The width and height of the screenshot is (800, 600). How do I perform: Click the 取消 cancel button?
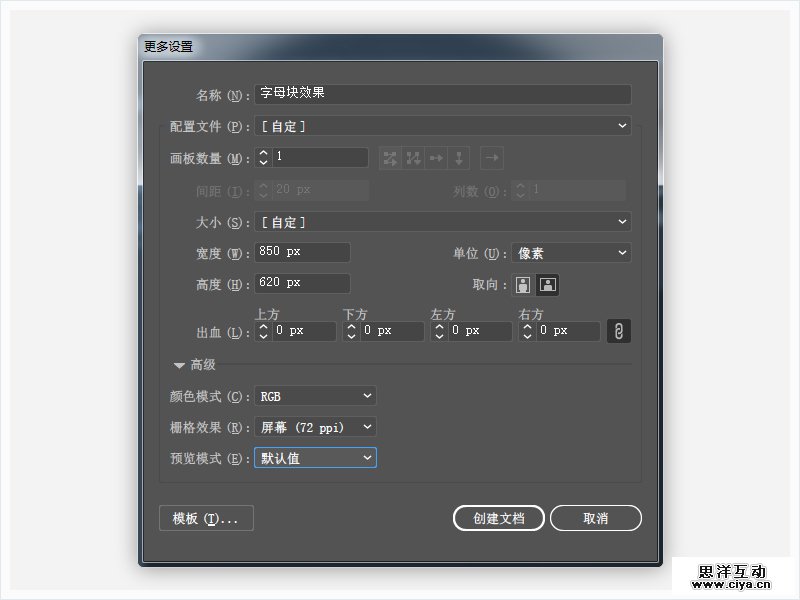click(x=595, y=518)
